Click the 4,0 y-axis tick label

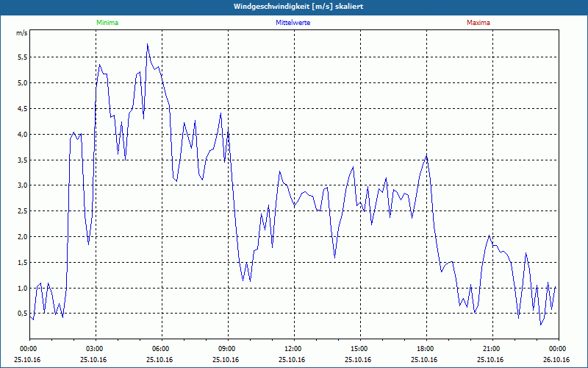tap(23, 134)
